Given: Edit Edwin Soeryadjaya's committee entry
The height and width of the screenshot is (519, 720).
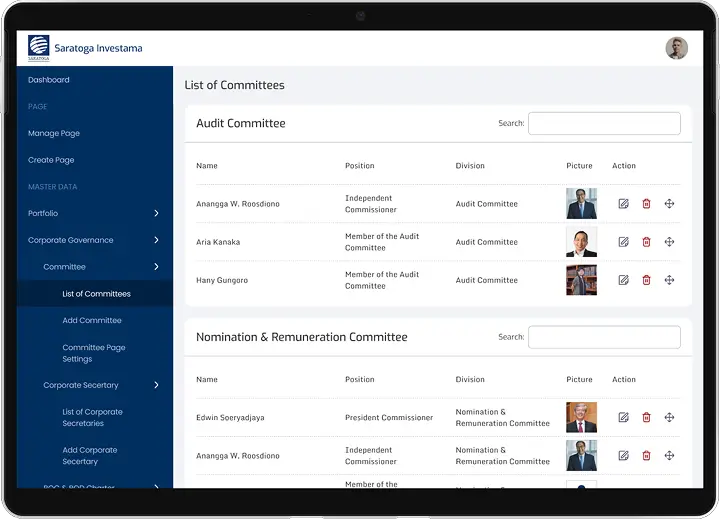Looking at the screenshot, I should tap(623, 417).
